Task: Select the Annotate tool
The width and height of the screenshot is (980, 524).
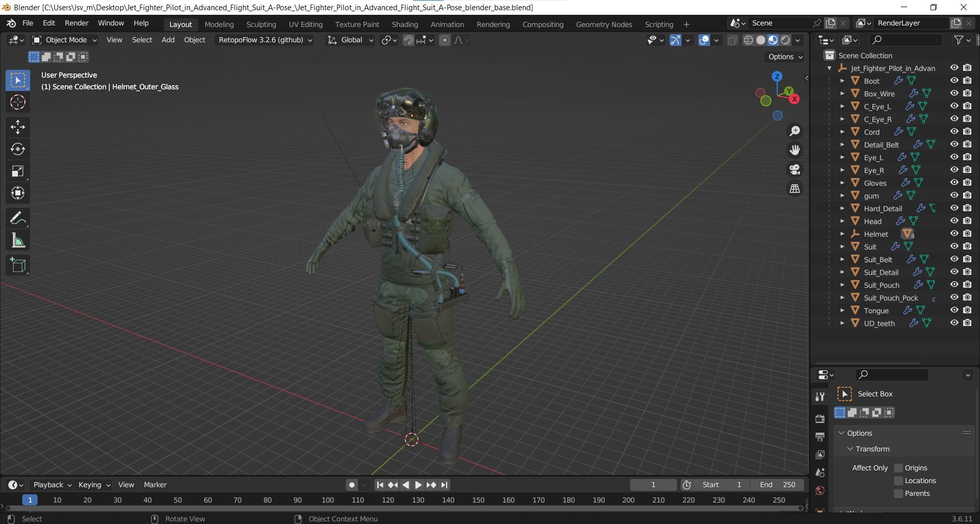Action: tap(18, 218)
